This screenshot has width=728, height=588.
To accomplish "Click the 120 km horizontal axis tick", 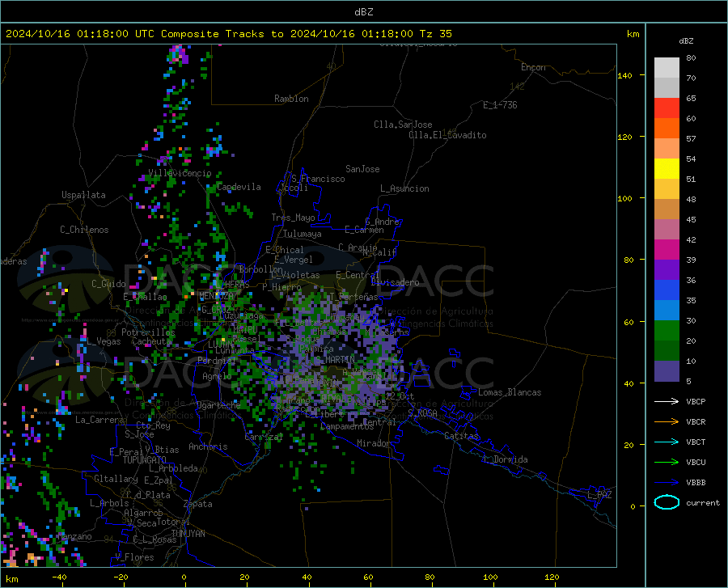I will (x=552, y=577).
